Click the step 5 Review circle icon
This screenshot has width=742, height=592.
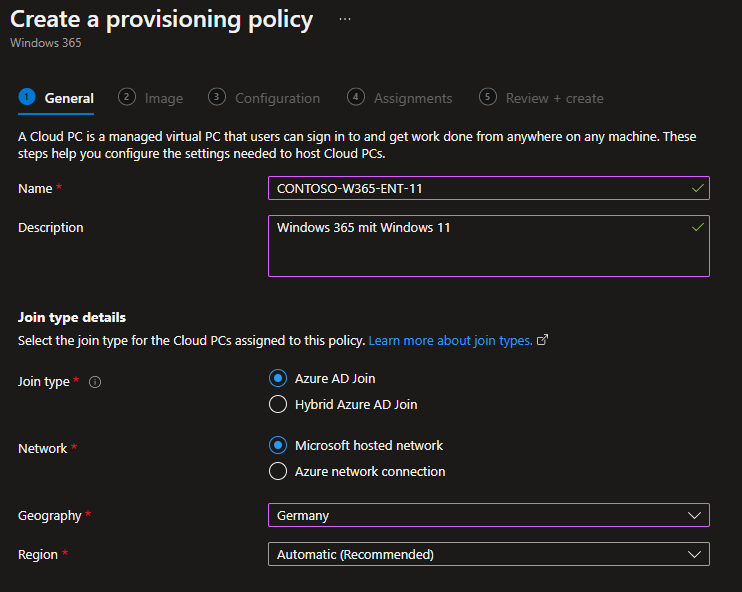coord(488,97)
